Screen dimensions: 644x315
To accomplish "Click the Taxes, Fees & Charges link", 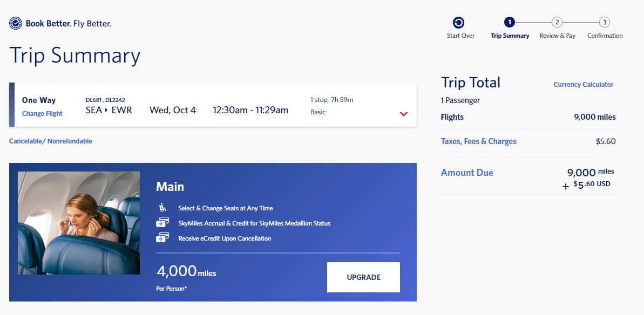I will (478, 141).
